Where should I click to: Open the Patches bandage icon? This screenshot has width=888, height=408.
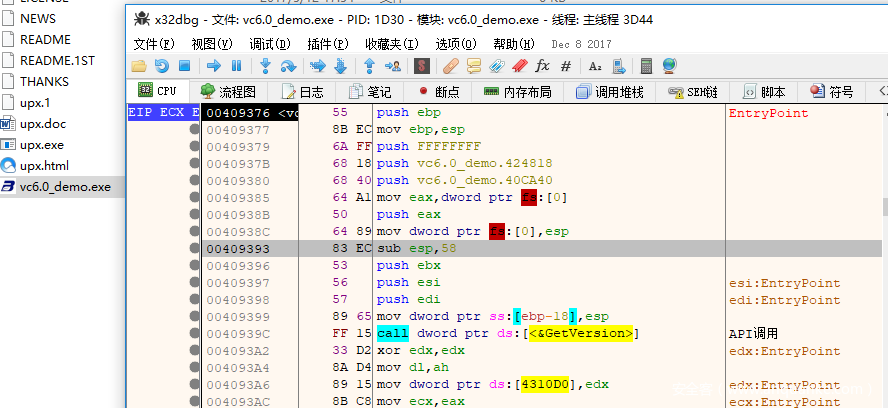coord(450,66)
